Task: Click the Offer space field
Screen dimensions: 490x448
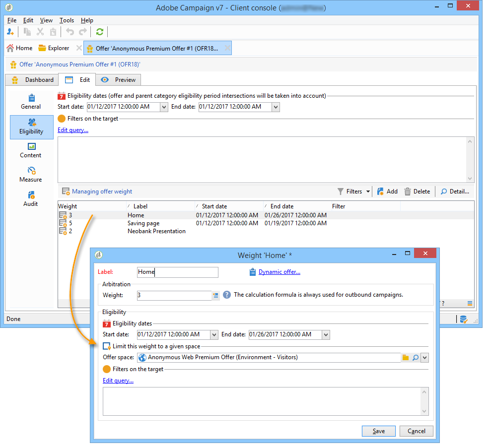Action: [269, 358]
